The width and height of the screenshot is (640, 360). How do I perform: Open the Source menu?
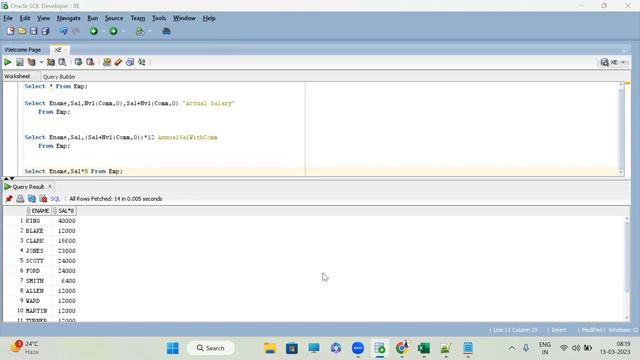(x=113, y=18)
